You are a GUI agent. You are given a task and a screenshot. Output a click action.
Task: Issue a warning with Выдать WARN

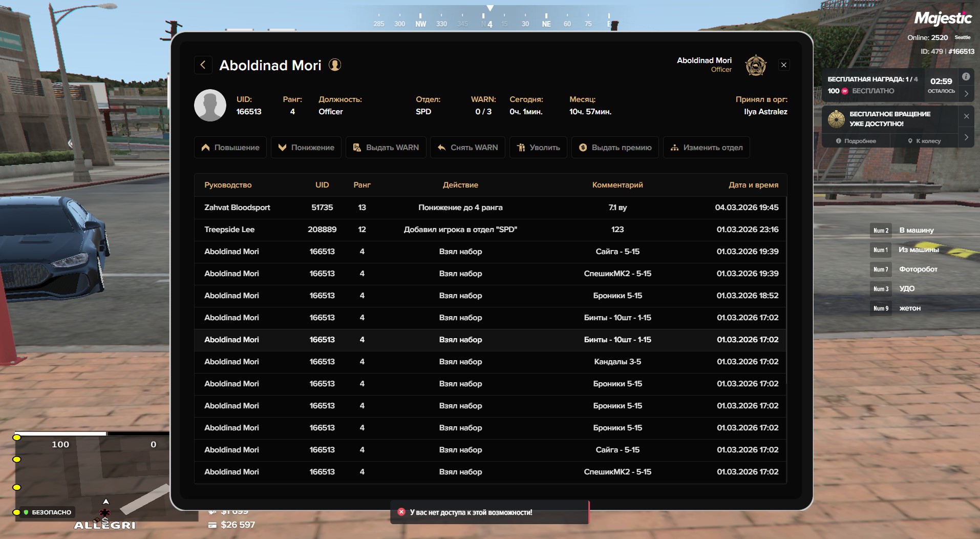(386, 148)
